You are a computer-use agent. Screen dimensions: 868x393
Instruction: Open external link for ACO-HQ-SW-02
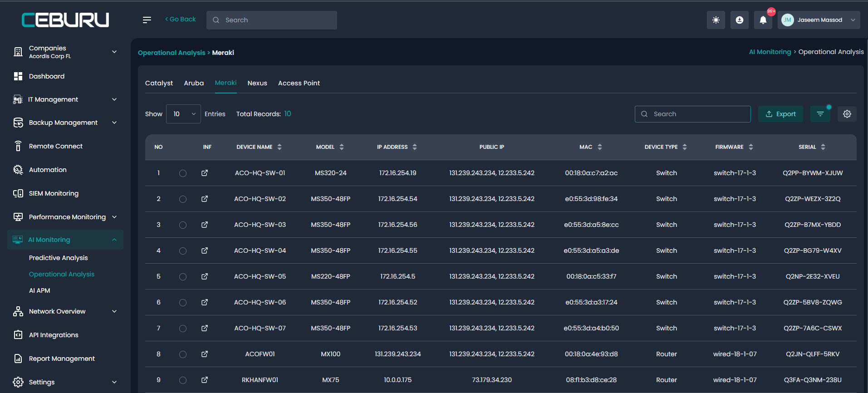pyautogui.click(x=205, y=199)
